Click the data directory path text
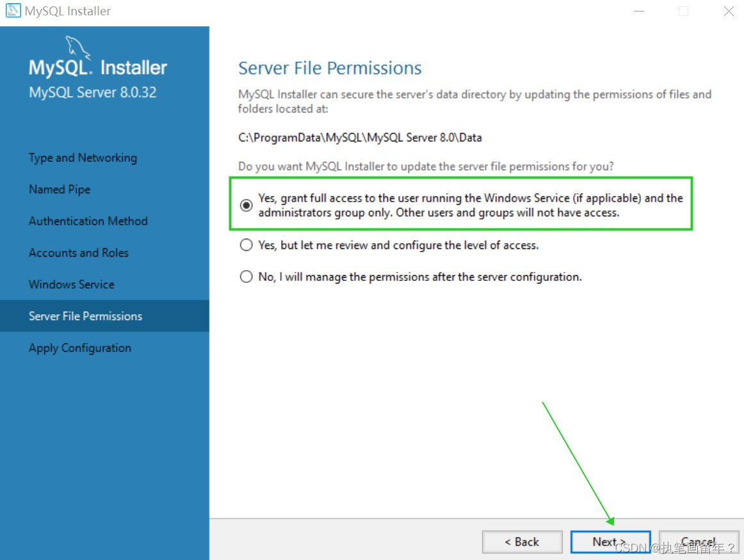The width and height of the screenshot is (744, 560). coord(360,138)
